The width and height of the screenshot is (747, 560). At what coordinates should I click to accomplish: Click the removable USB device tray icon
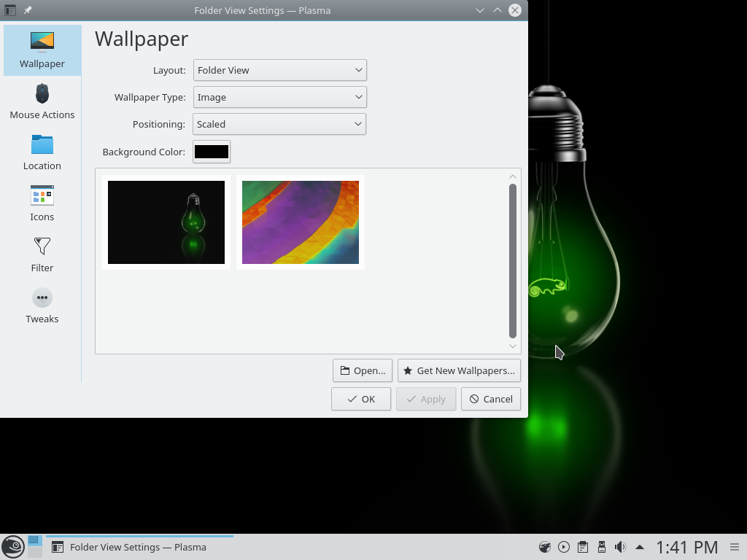tap(601, 547)
